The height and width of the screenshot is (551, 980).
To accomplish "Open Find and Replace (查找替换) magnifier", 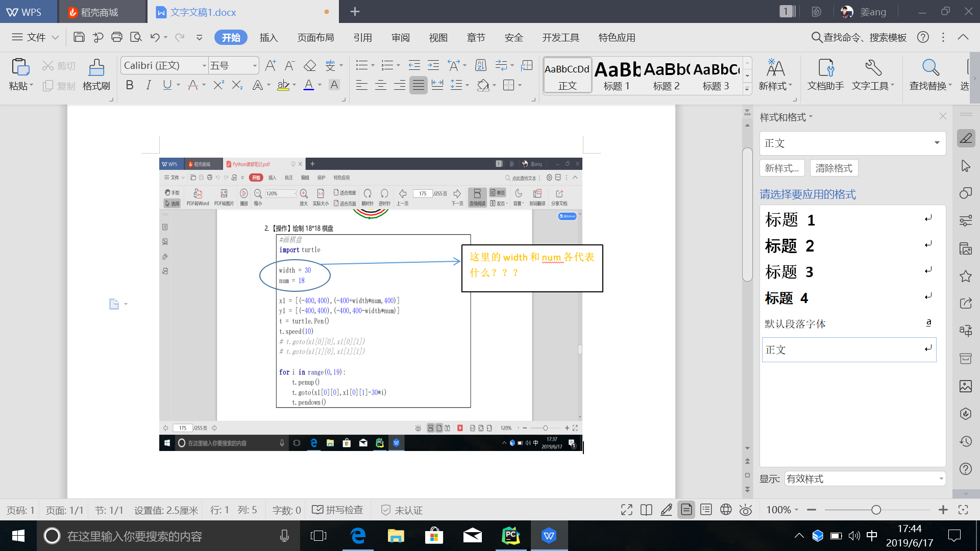I will [x=930, y=74].
